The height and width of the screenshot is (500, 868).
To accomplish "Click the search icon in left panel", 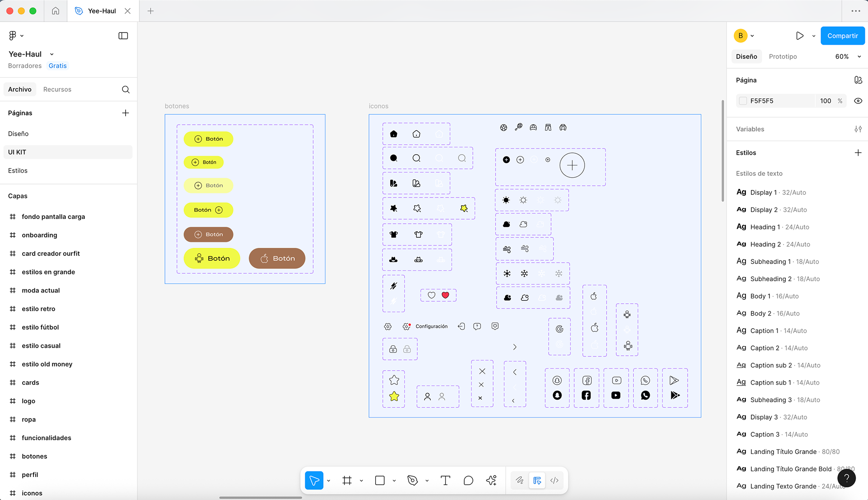I will click(126, 90).
